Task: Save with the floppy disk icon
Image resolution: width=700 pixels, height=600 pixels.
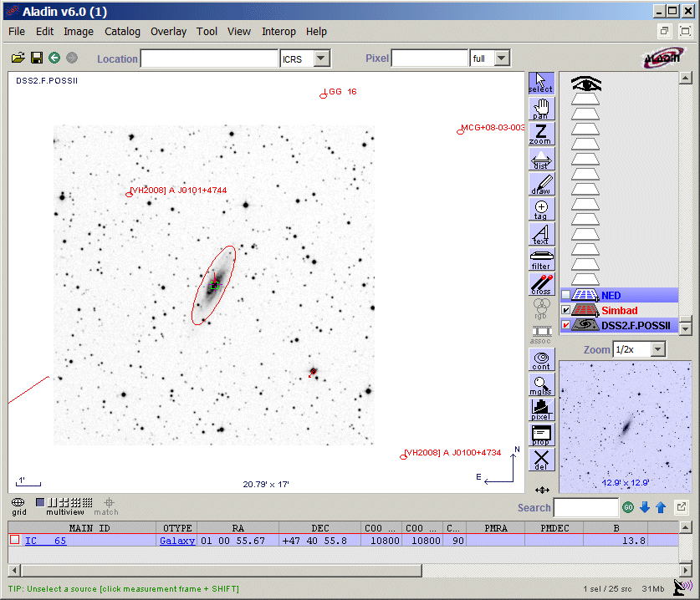Action: [37, 58]
